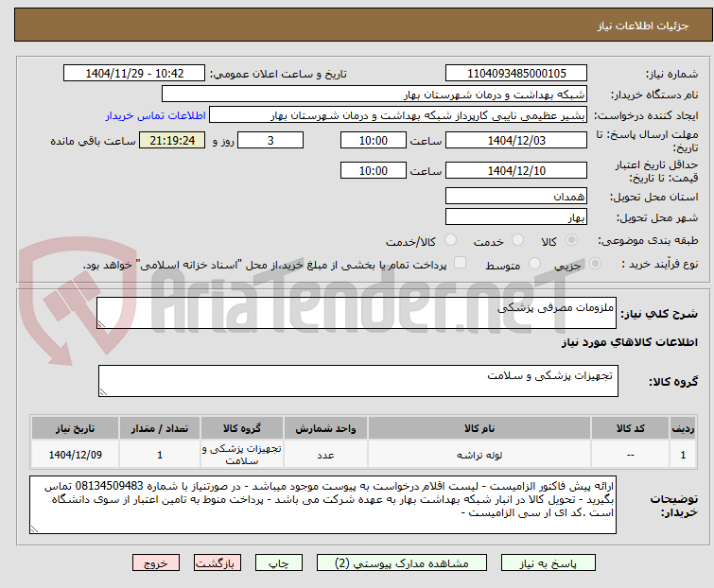714x588 pixels.
Task: Click the -- code cell in table row
Action: pos(630,455)
